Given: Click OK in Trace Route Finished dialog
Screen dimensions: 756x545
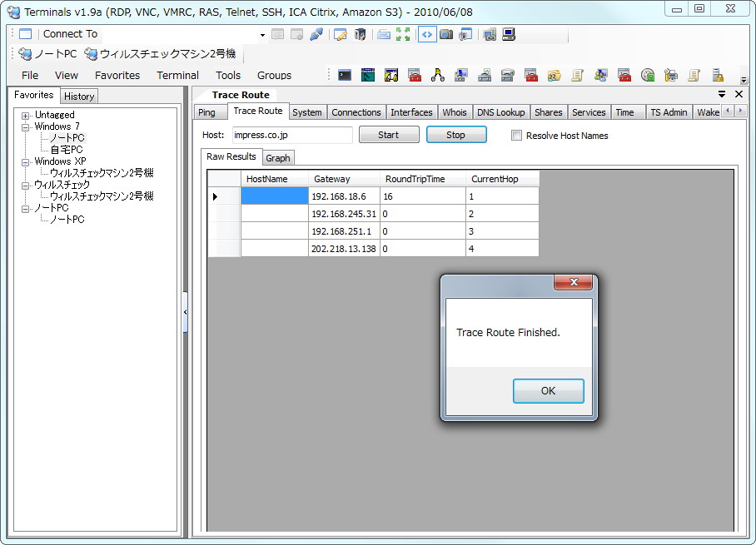Looking at the screenshot, I should (548, 391).
